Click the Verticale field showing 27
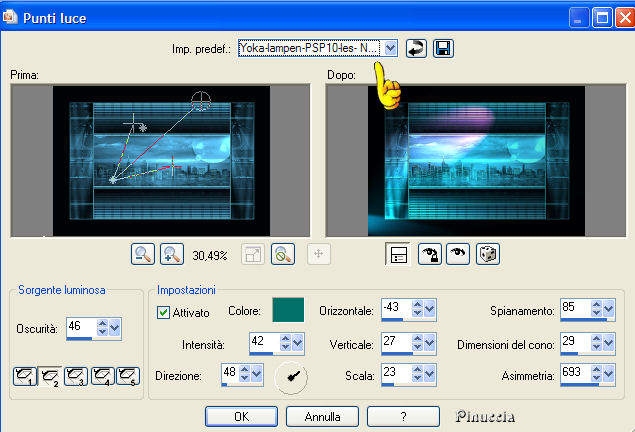Screen dimensions: 635x432 [x=396, y=342]
